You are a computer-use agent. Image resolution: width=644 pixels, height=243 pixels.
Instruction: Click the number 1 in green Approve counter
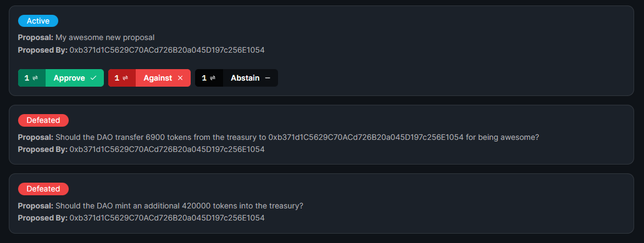[x=26, y=78]
